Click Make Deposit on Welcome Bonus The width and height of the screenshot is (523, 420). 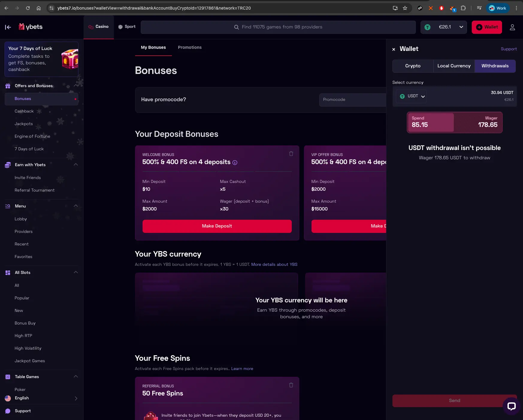[217, 226]
